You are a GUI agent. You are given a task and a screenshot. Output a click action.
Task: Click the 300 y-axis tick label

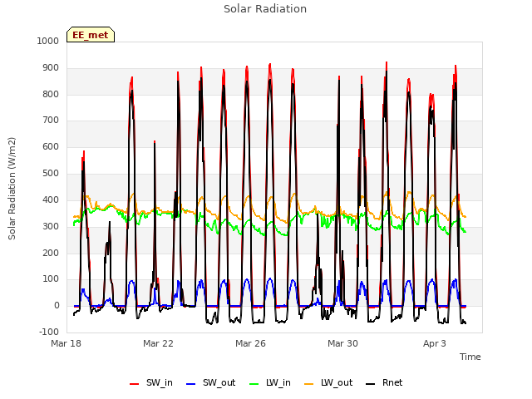coord(51,226)
